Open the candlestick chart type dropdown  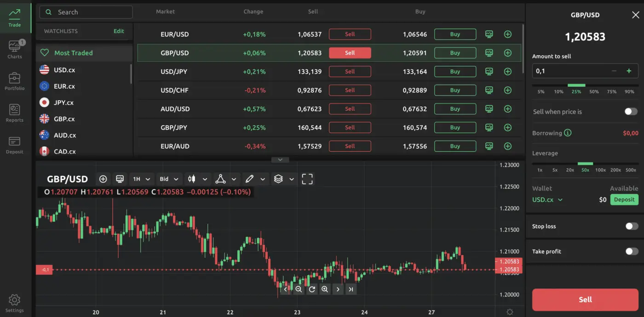198,179
